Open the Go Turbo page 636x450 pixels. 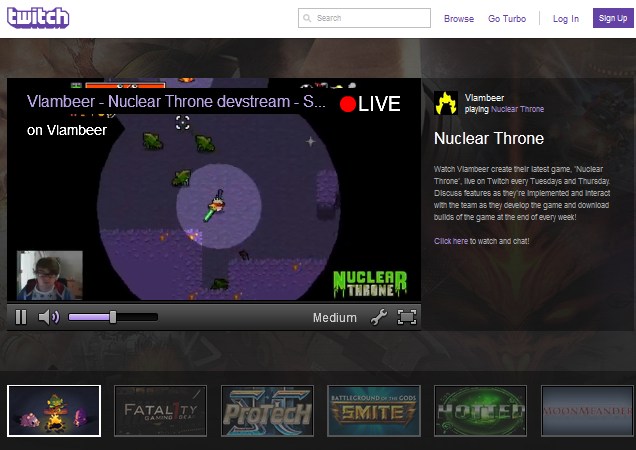507,19
